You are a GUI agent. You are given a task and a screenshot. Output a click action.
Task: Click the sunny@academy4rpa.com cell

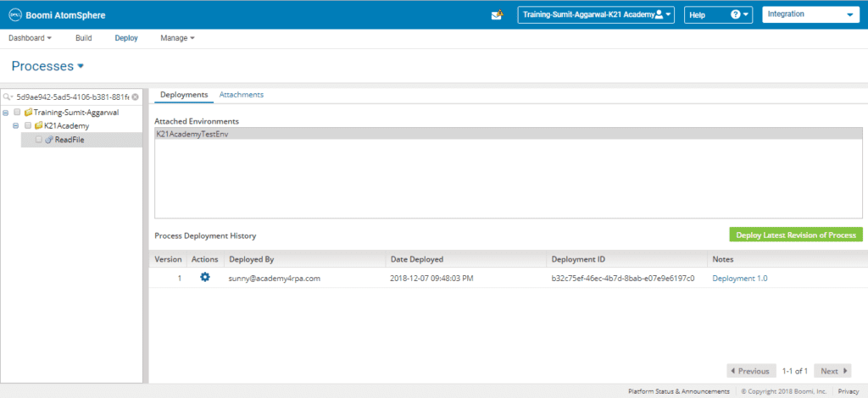[275, 279]
